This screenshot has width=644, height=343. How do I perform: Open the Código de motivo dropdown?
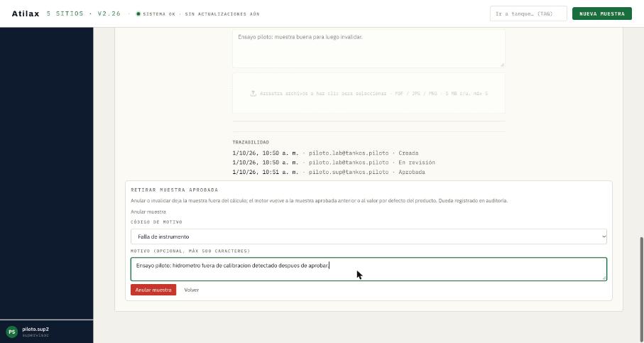(x=369, y=236)
